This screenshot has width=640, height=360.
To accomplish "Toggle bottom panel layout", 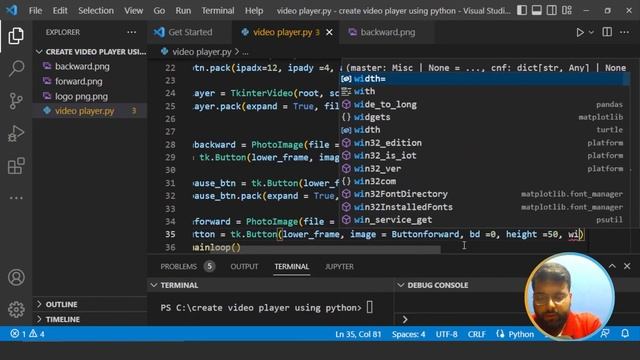I will coord(536,10).
